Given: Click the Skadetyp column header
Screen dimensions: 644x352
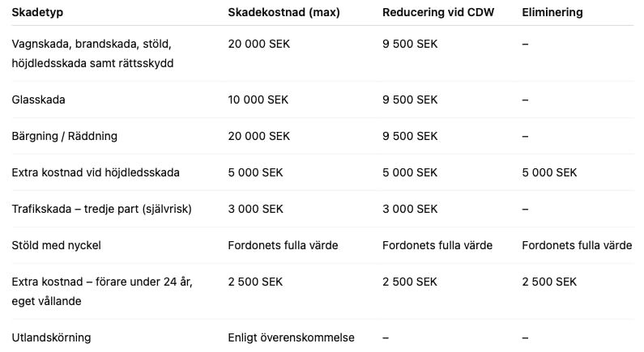Looking at the screenshot, I should pyautogui.click(x=37, y=13).
